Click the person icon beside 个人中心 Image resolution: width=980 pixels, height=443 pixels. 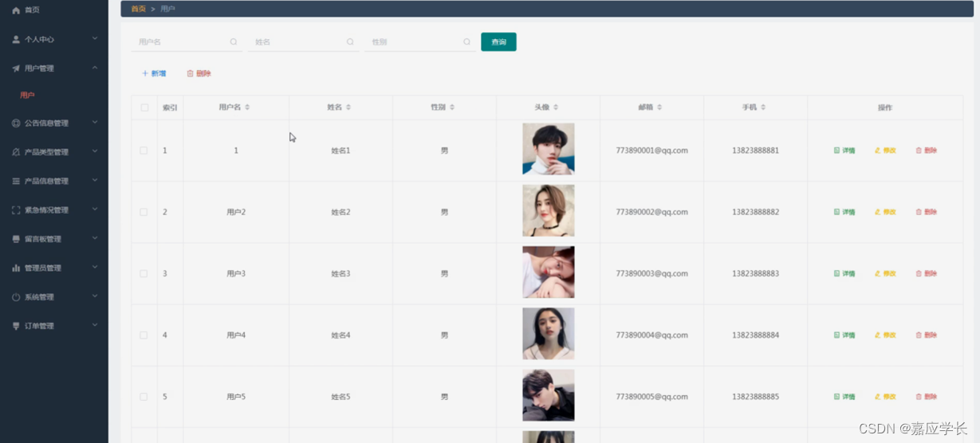[16, 39]
